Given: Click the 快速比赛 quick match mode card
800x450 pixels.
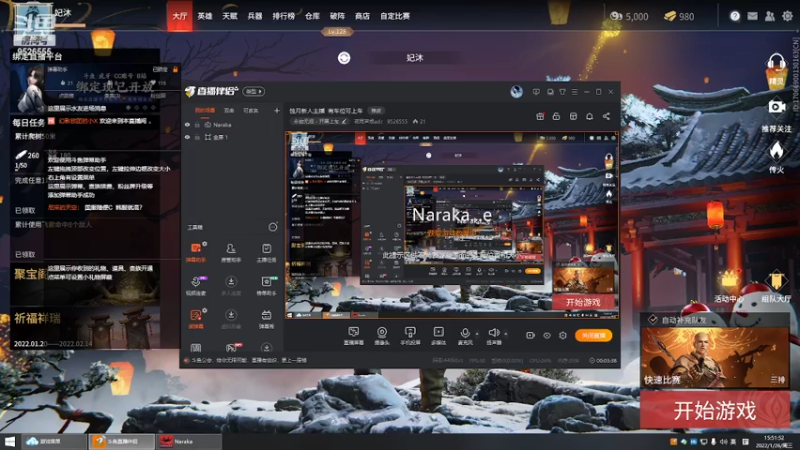Looking at the screenshot, I should pos(715,357).
